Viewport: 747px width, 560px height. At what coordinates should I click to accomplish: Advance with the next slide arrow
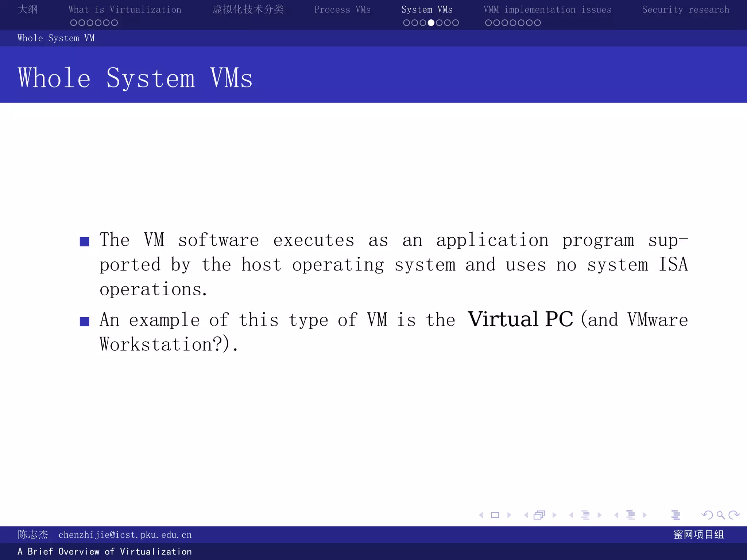point(509,515)
